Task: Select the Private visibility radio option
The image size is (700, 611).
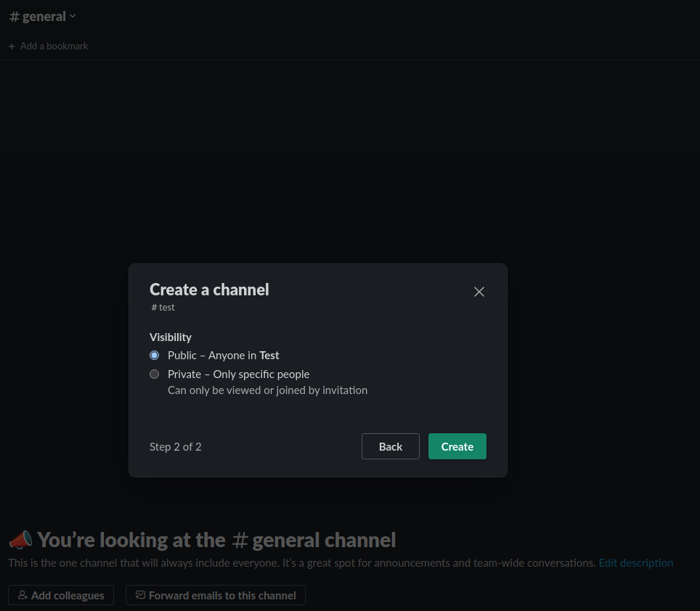Action: coord(155,374)
